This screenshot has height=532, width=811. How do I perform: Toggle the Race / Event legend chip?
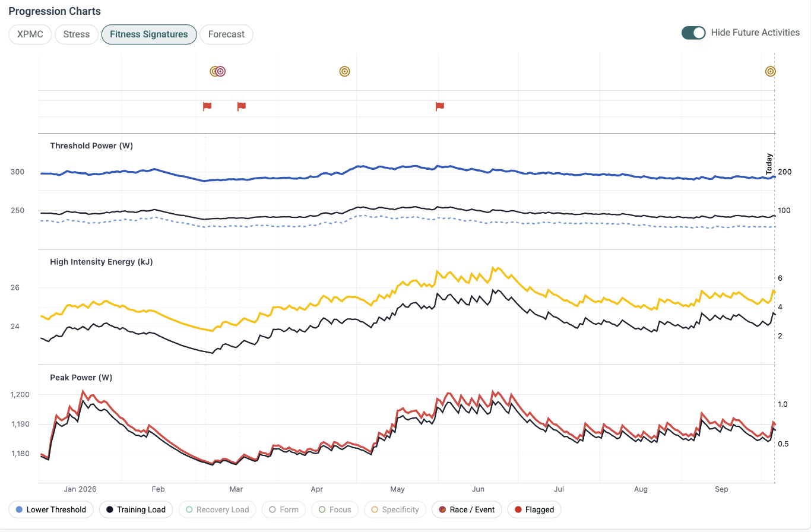point(467,509)
